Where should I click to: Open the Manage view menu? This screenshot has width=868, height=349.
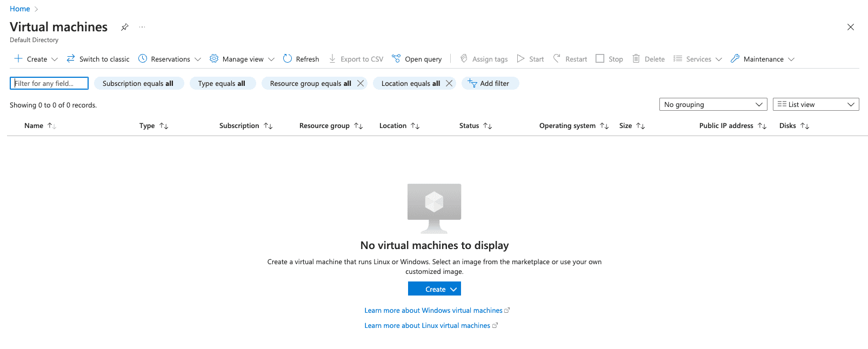tap(242, 59)
